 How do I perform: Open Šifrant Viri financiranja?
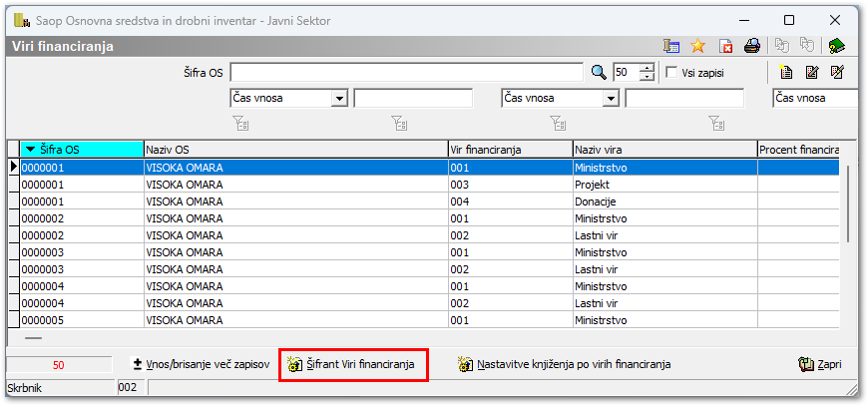353,364
